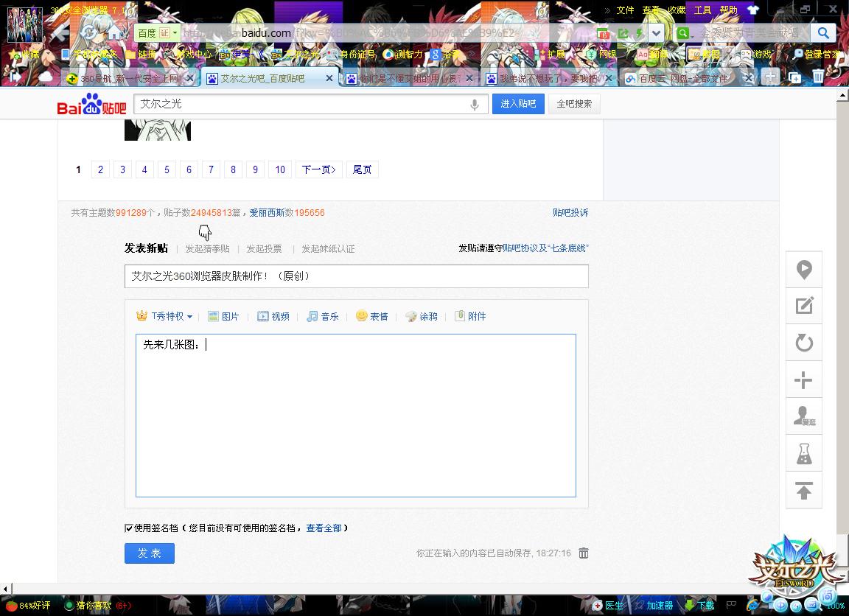This screenshot has height=616, width=849.
Task: Delete saved draft with trash icon
Action: 584,553
